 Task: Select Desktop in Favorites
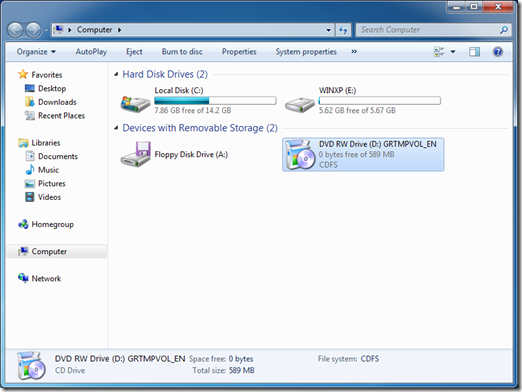click(x=52, y=88)
